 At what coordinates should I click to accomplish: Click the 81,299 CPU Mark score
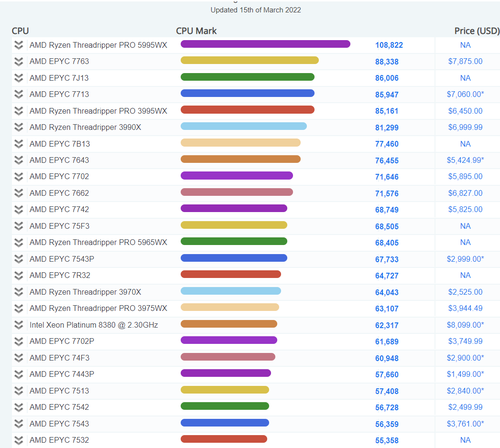click(x=387, y=127)
